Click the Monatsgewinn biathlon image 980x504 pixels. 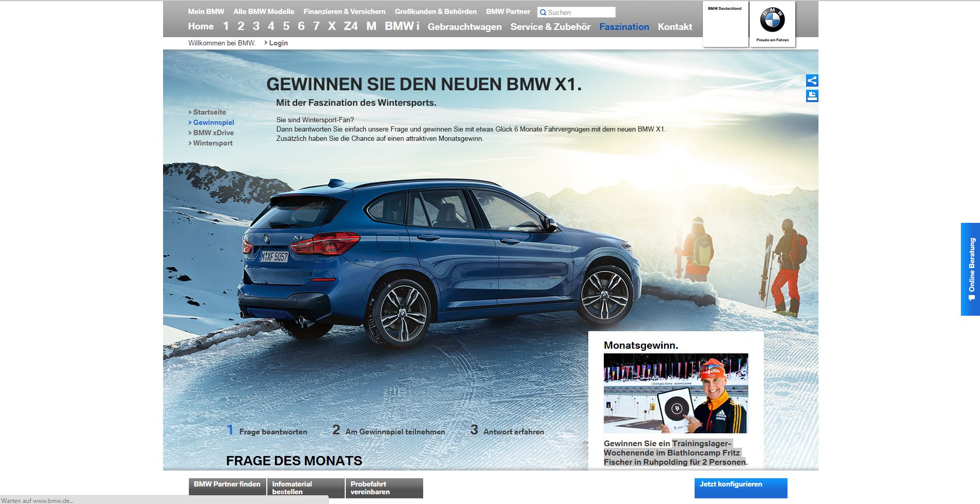pyautogui.click(x=676, y=393)
